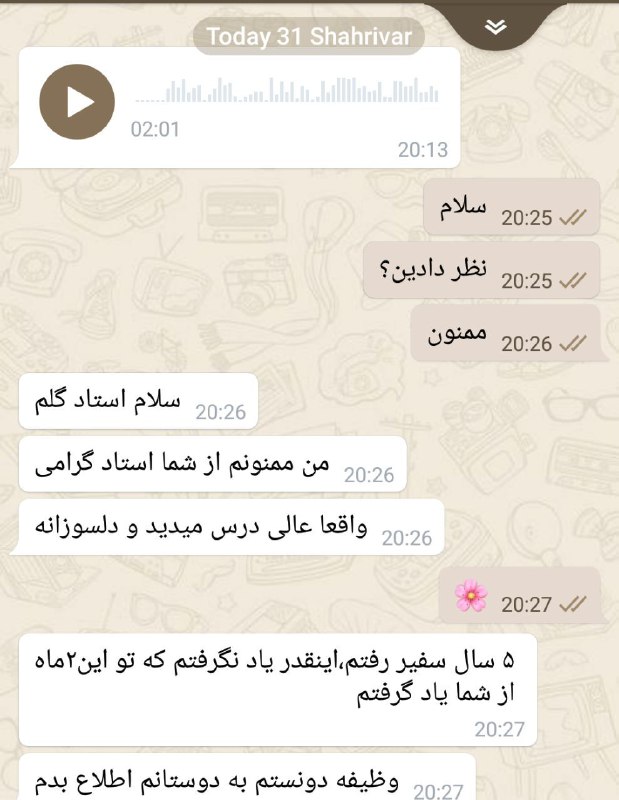This screenshot has width=619, height=800.
Task: Select the سلام message sent at 20:25
Action: click(511, 207)
